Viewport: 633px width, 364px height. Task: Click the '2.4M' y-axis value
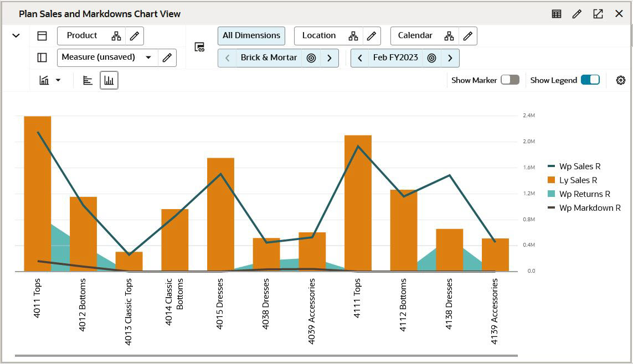(529, 115)
